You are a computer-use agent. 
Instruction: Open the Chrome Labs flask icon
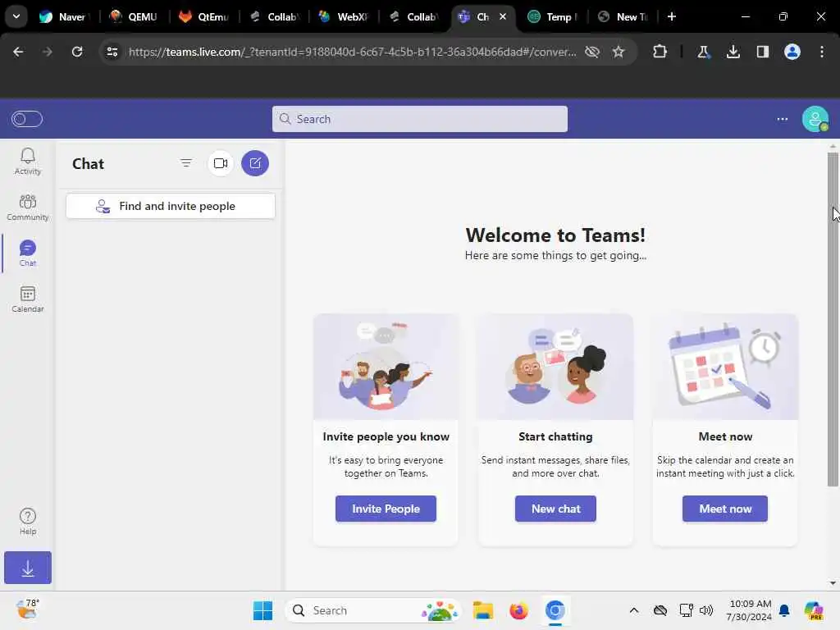coord(703,52)
